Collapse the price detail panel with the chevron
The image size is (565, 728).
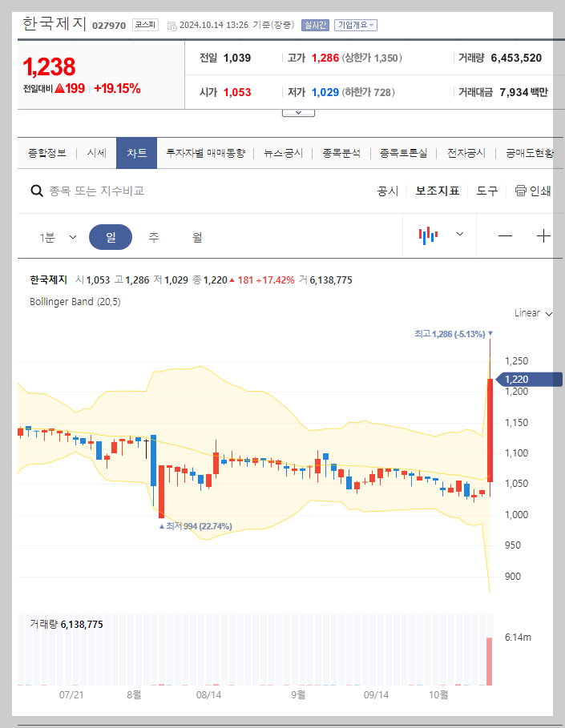tap(298, 112)
